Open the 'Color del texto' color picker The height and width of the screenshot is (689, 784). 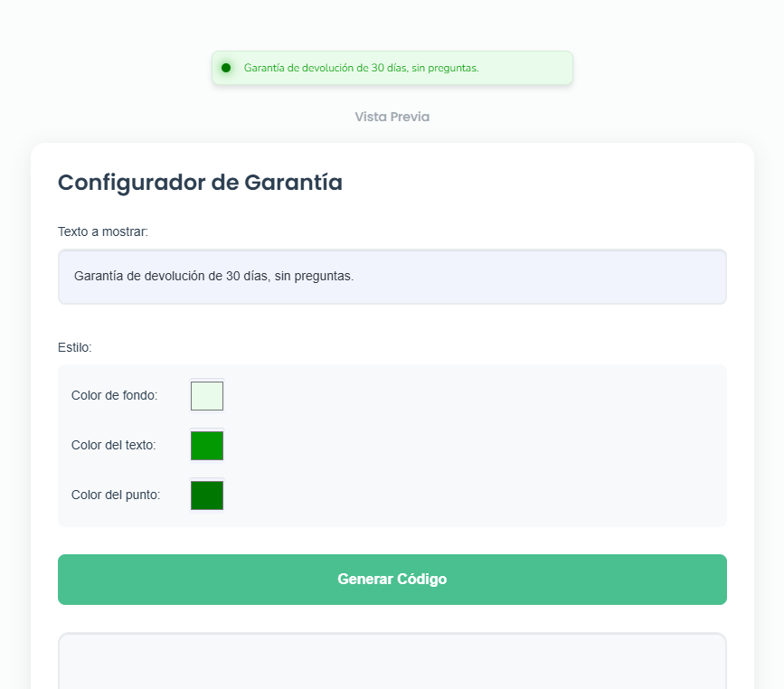(206, 445)
